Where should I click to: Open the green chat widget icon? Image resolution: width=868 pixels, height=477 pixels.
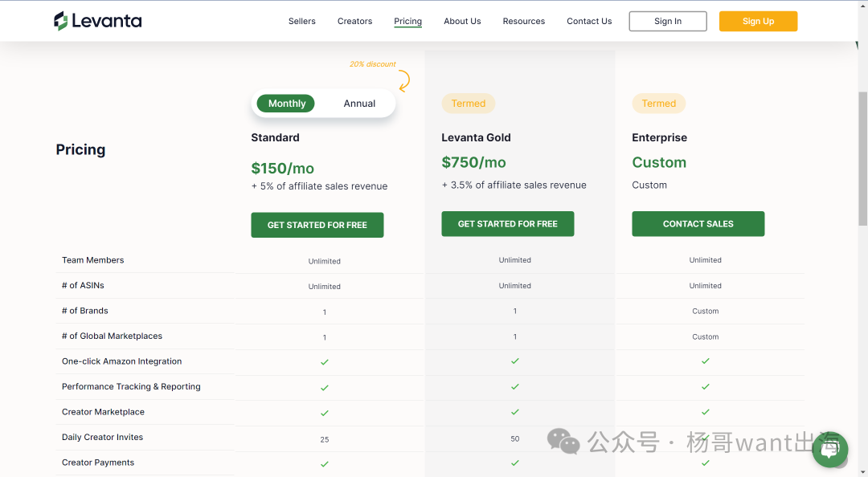pos(829,449)
